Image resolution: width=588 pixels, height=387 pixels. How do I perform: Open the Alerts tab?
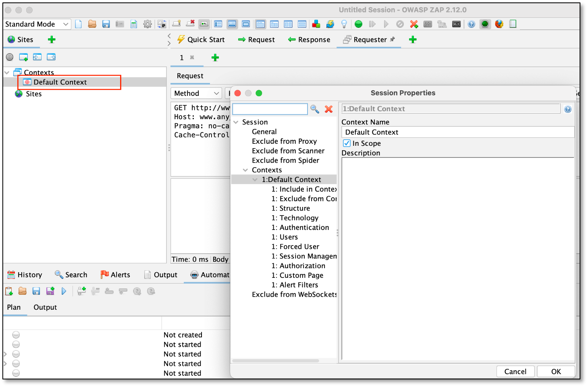(x=115, y=275)
